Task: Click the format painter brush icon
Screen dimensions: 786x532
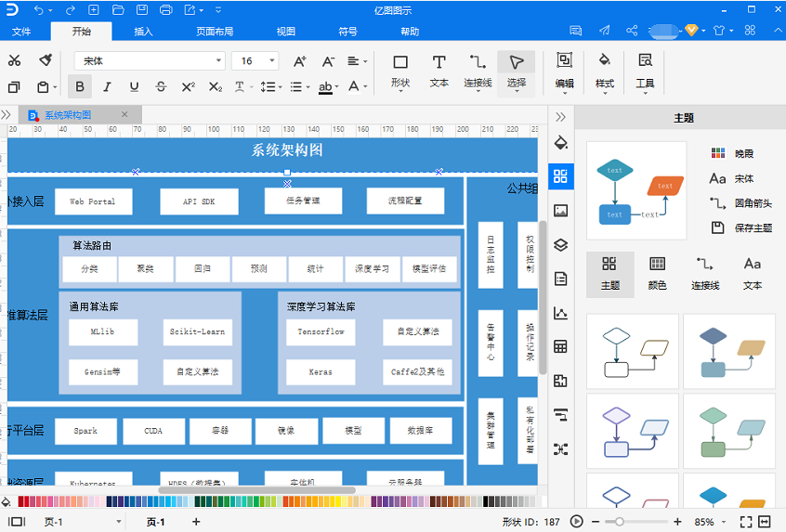Action: [x=46, y=60]
